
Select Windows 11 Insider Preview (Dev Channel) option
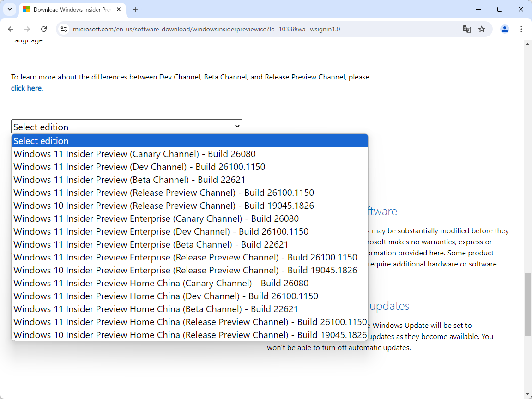(x=139, y=167)
